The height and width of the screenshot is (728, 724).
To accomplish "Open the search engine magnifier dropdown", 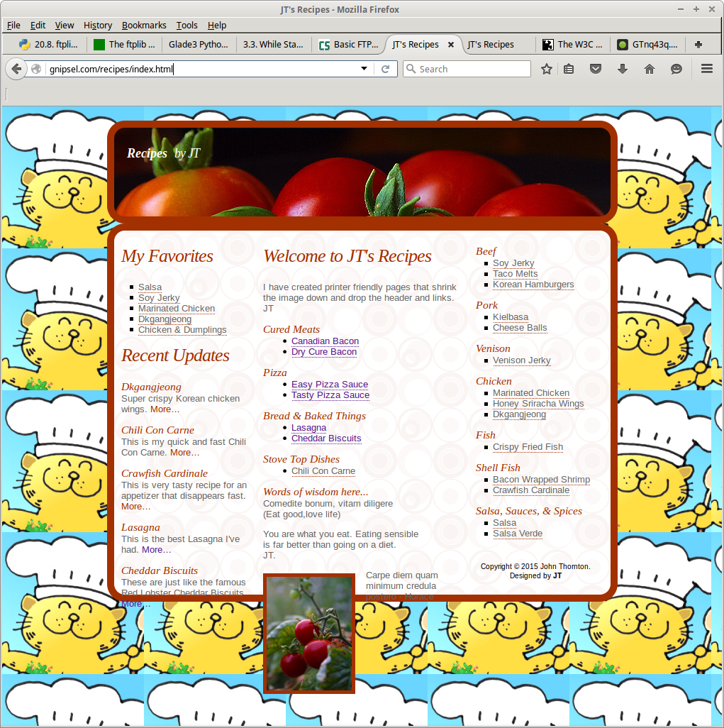I will click(411, 69).
